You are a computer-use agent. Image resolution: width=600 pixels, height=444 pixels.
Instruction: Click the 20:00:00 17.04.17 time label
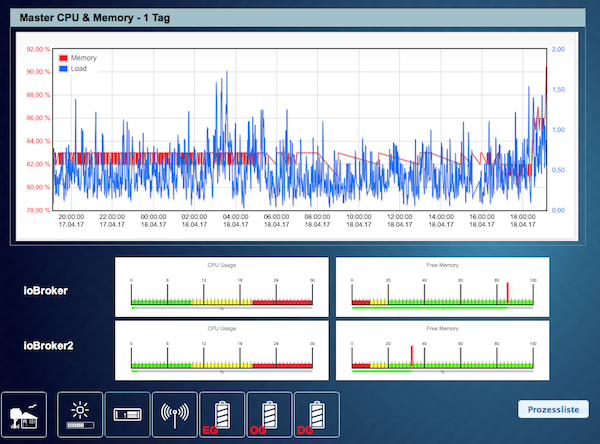(71, 220)
